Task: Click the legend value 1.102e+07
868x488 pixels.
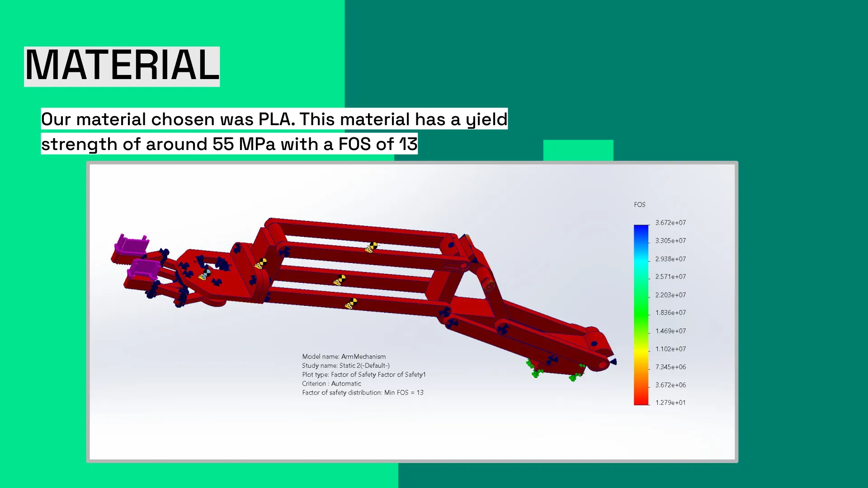Action: [670, 349]
